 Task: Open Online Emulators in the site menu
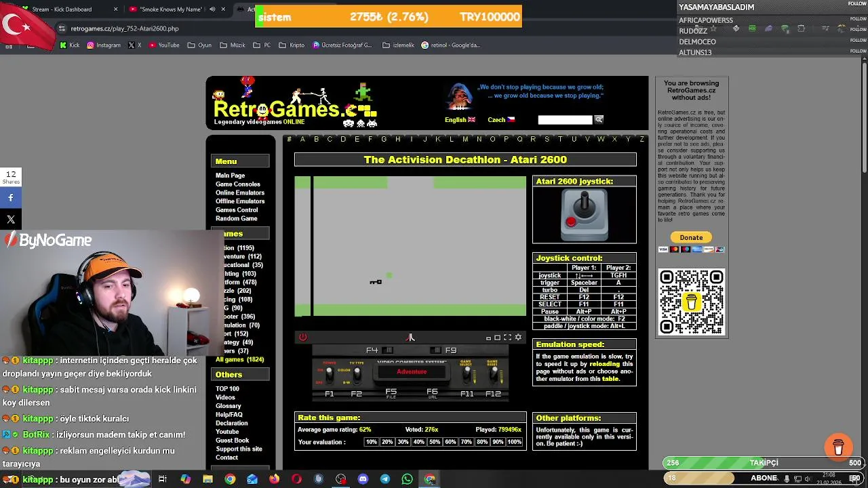pyautogui.click(x=240, y=192)
